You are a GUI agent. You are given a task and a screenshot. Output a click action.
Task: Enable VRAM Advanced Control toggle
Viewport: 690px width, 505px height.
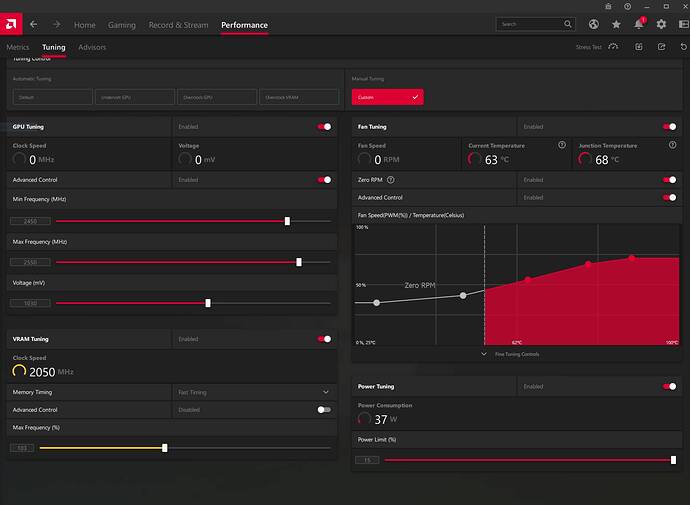point(324,409)
